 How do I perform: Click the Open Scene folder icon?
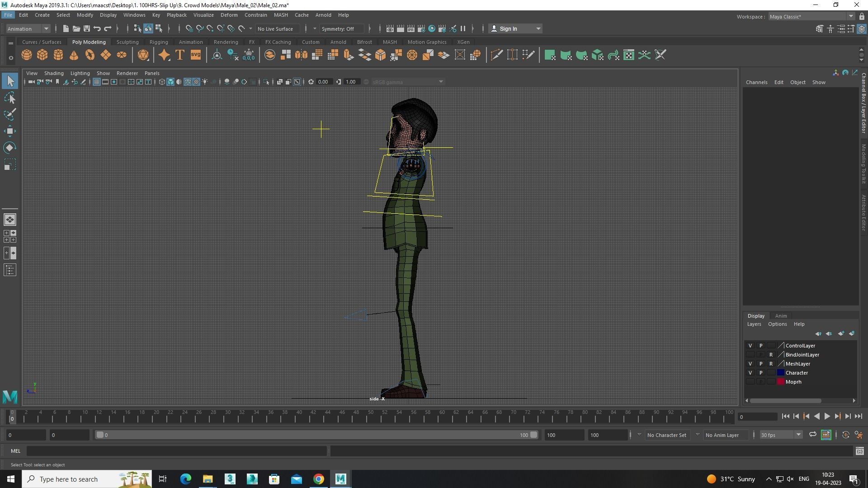76,28
